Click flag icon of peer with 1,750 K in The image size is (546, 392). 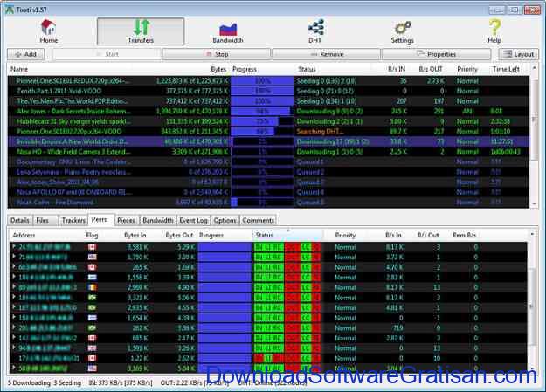point(93,258)
